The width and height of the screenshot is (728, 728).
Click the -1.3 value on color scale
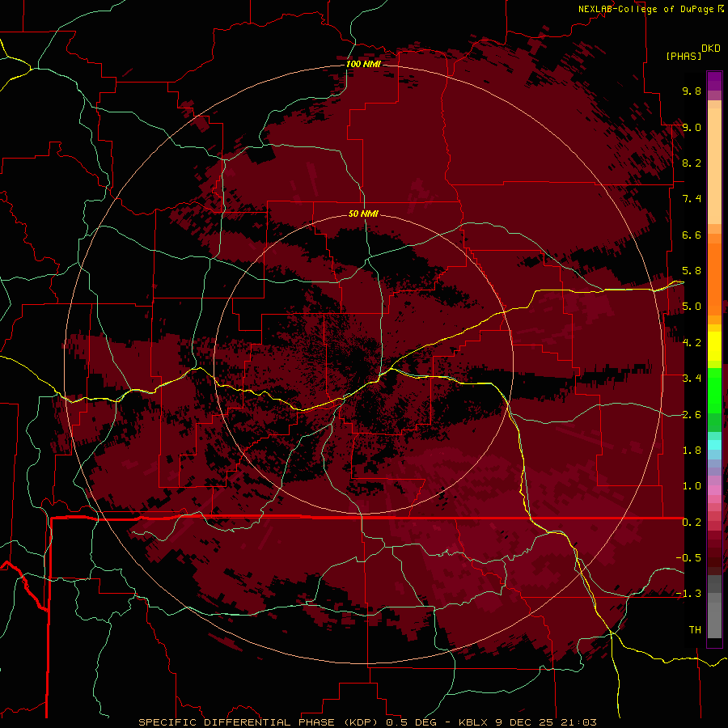click(688, 594)
